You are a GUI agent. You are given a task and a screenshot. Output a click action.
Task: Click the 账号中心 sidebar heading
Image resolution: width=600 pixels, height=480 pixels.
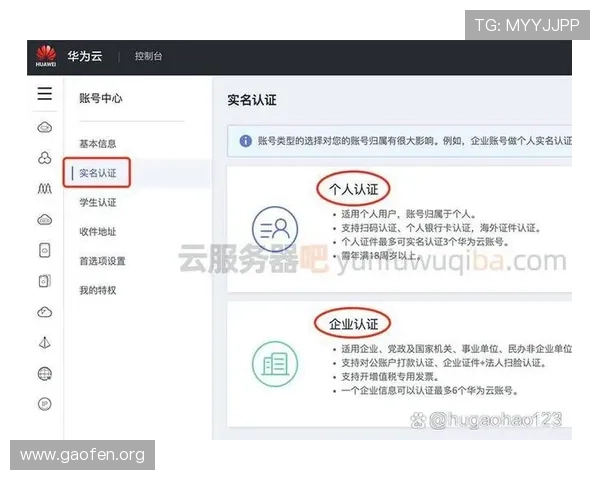click(101, 98)
